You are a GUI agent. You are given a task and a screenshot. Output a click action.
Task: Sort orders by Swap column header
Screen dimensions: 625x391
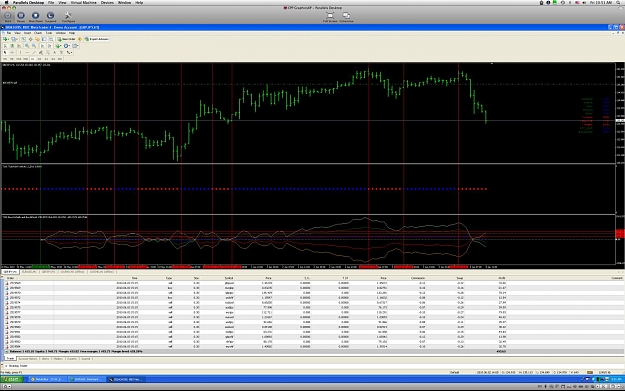coord(460,278)
